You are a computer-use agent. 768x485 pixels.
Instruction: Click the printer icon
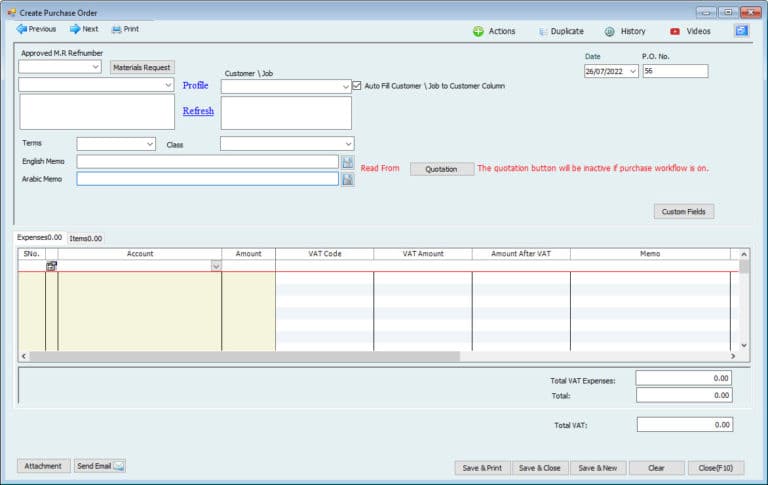click(117, 30)
